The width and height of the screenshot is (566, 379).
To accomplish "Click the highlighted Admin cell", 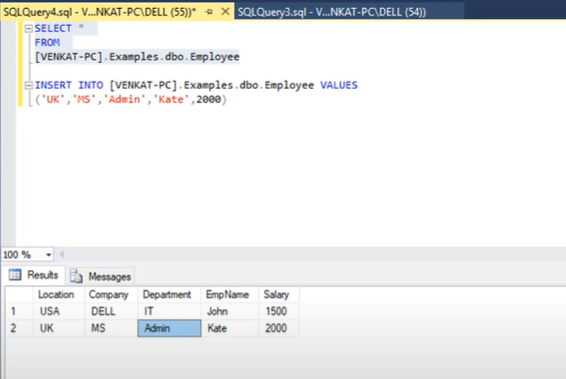I will point(169,328).
